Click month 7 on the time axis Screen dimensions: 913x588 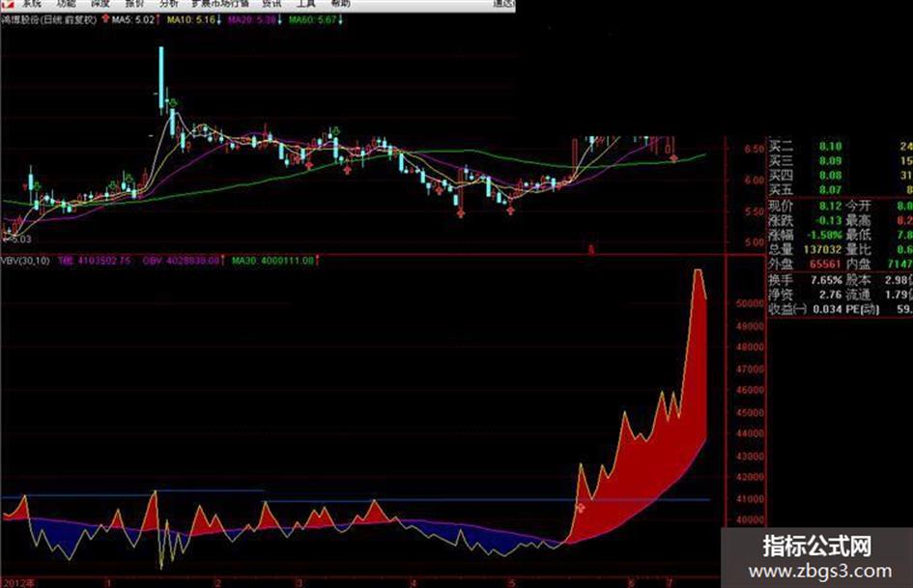(670, 583)
